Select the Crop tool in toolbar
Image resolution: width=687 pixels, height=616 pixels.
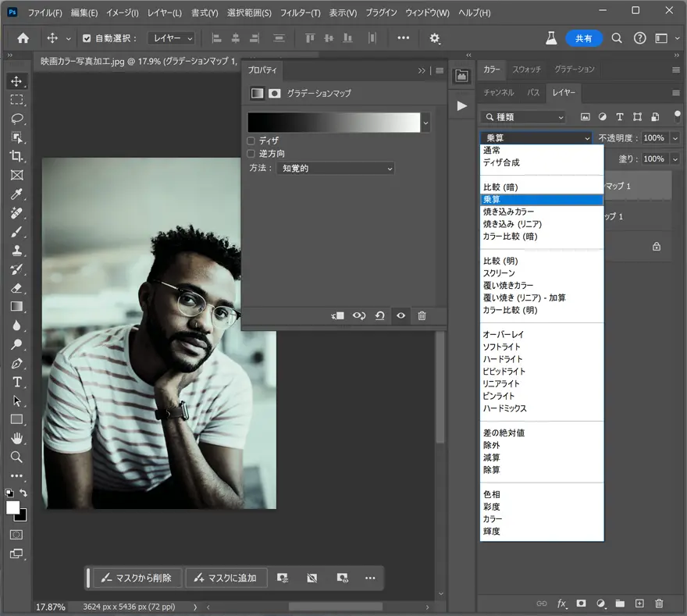point(16,156)
